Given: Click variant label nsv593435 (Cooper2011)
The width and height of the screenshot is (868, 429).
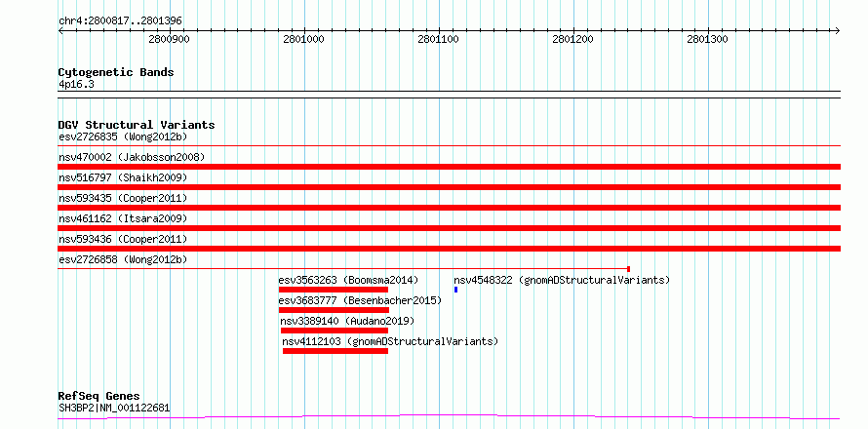Looking at the screenshot, I should (x=123, y=198).
